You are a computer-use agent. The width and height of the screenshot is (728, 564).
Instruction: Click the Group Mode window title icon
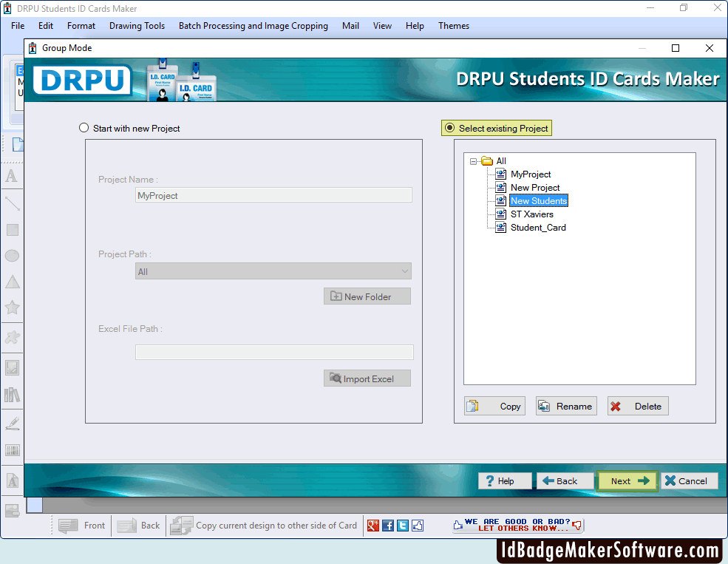(33, 48)
